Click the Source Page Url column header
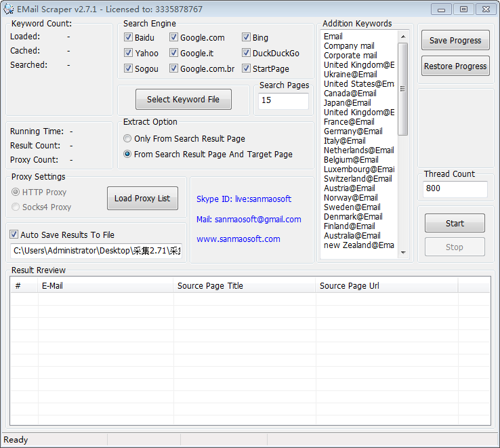The image size is (500, 448). pyautogui.click(x=386, y=286)
